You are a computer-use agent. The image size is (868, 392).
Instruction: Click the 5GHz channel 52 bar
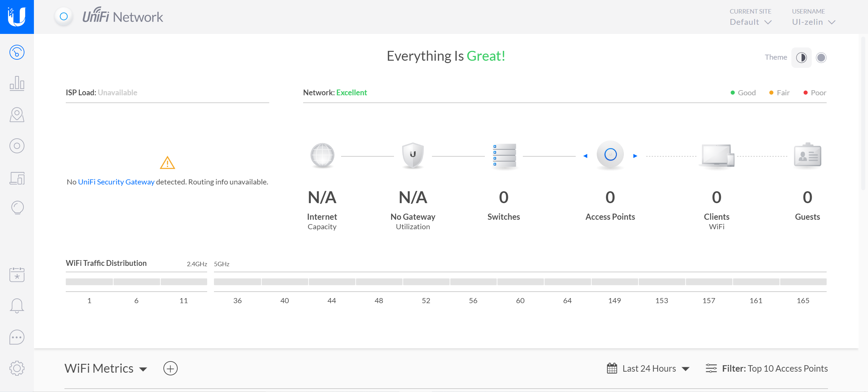click(x=426, y=282)
